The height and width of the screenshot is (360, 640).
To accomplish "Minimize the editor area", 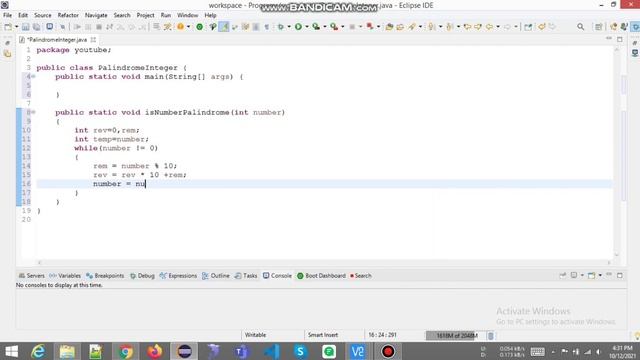I will click(609, 39).
